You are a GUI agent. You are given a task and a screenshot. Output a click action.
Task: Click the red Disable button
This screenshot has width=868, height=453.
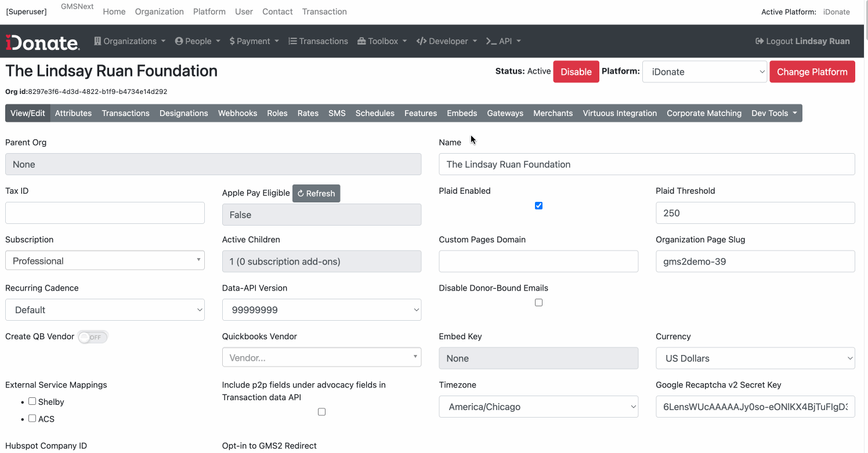(x=576, y=72)
